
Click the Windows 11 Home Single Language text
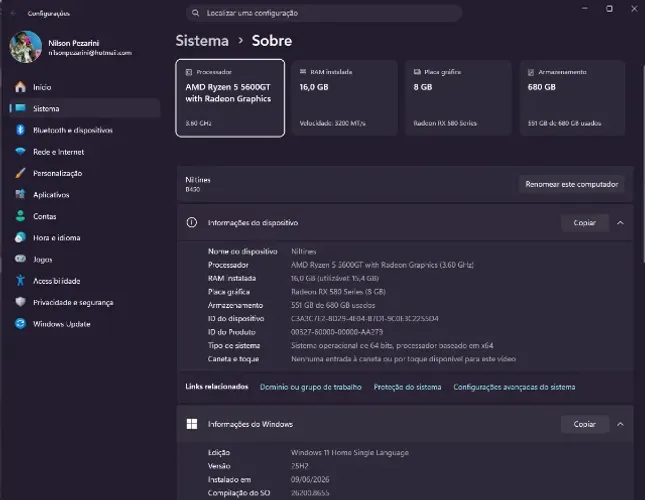350,452
